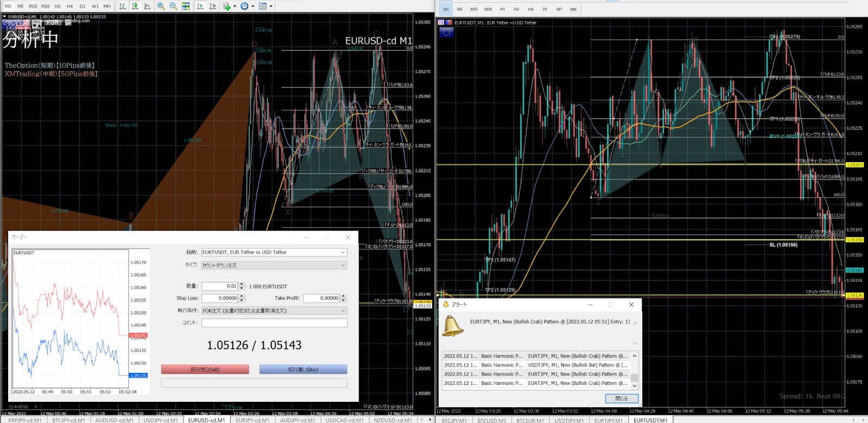Click the Zoom Out magnifier icon
Screen dimensions: 868x423
(173, 6)
